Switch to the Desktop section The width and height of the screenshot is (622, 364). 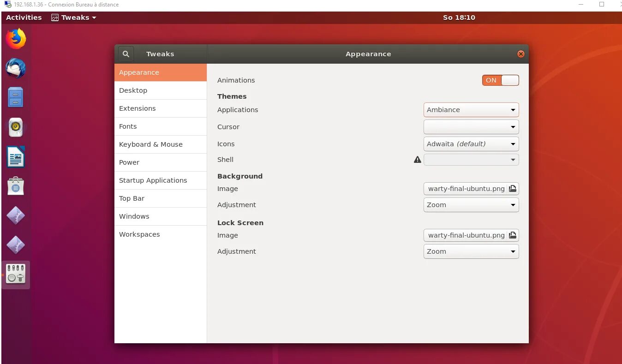point(161,90)
